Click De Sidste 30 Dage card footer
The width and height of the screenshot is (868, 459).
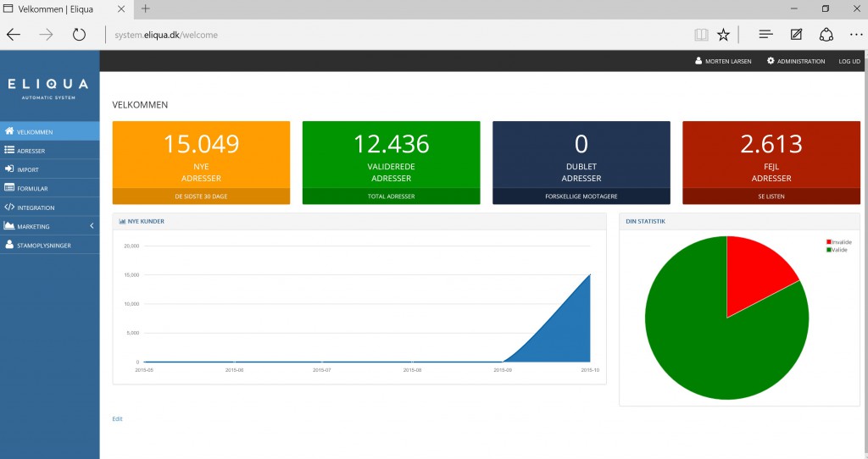tap(201, 196)
